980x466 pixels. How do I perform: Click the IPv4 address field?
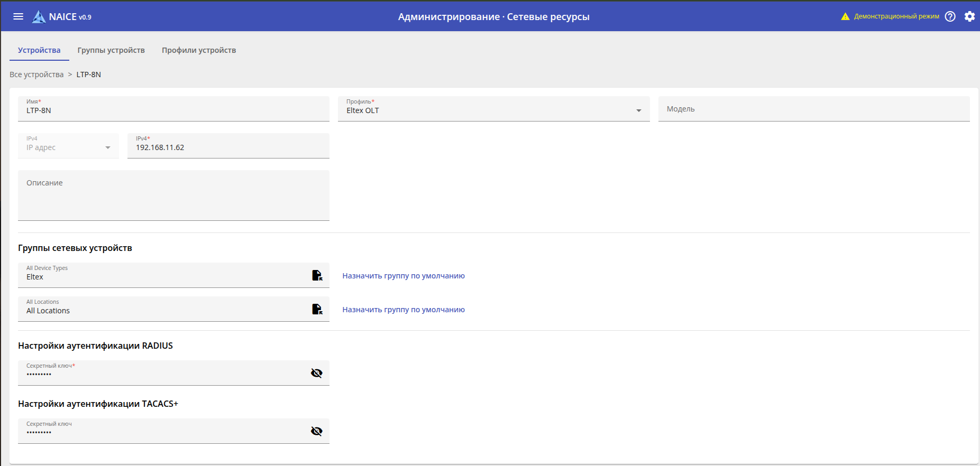pyautogui.click(x=228, y=147)
